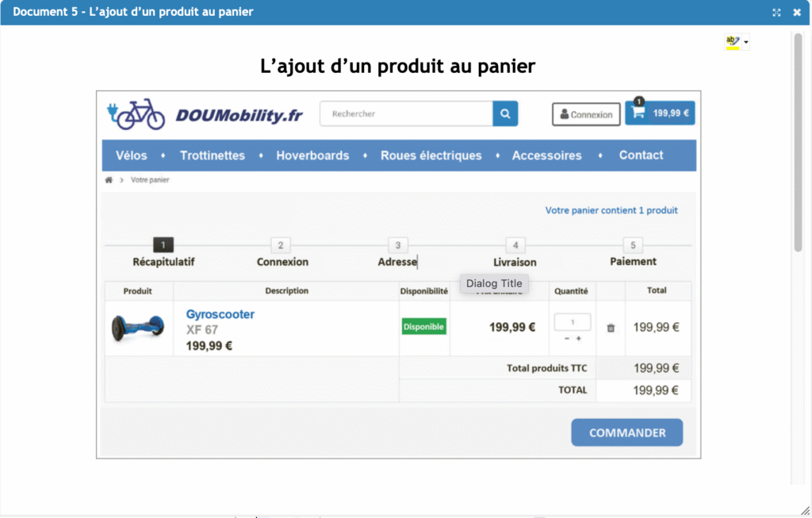Click the Connexion login button
The image size is (812, 518).
click(586, 114)
